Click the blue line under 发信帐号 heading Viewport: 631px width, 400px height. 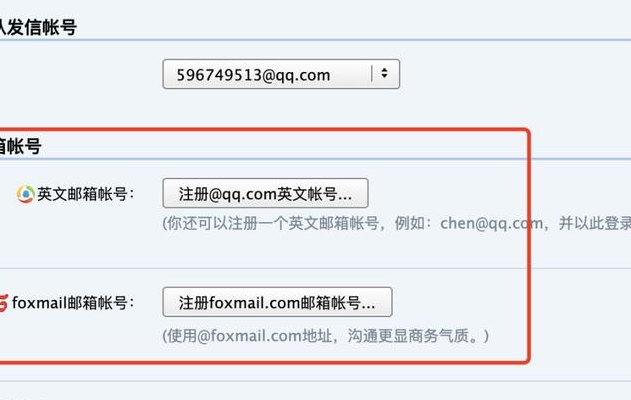point(316,40)
